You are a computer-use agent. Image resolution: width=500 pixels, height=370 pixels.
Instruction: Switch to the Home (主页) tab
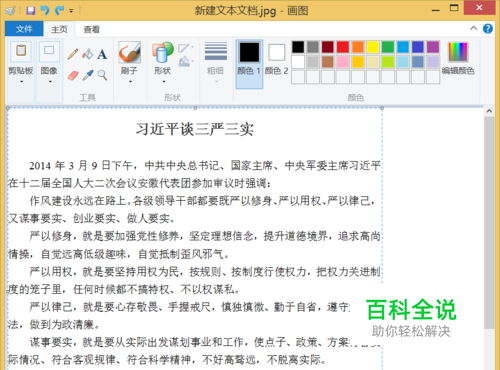[x=59, y=29]
